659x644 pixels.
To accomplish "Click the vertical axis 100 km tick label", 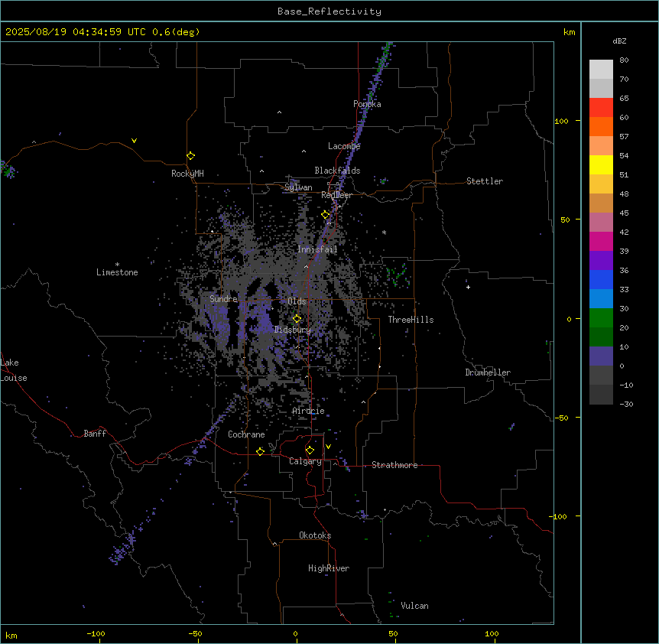I will [x=561, y=121].
